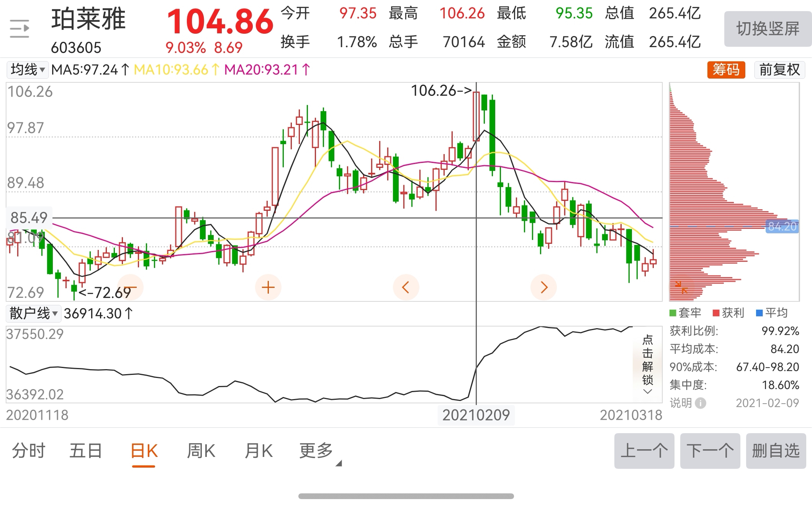
Task: Toggle 前复权 price adjustment mode
Action: point(779,70)
